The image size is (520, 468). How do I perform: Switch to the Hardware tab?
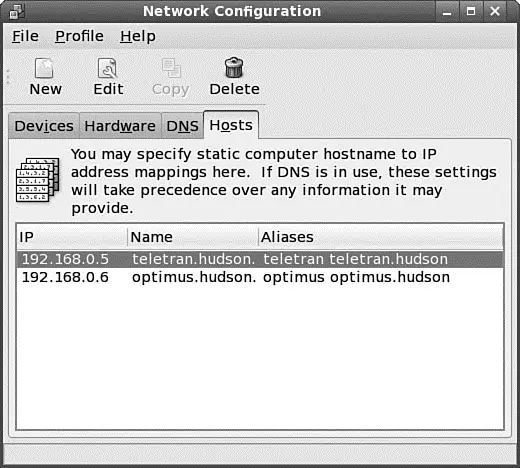[x=120, y=126]
